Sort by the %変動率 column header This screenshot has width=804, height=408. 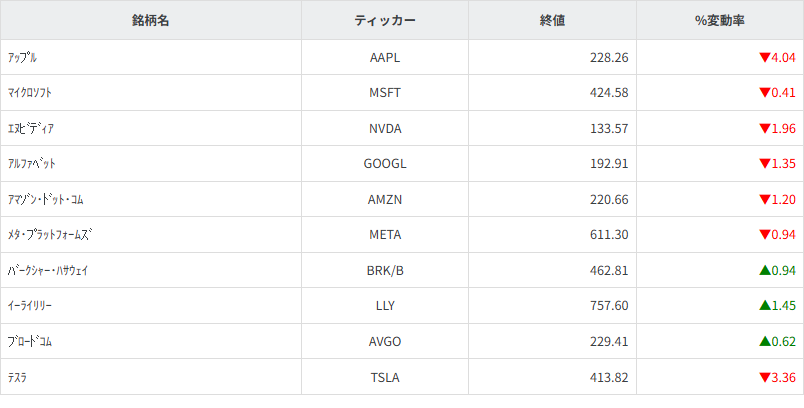(720, 21)
